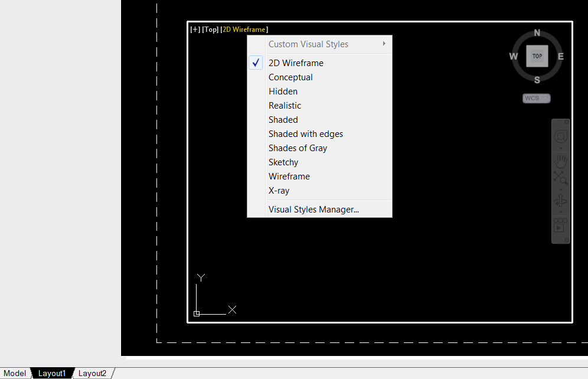Open the WCS coordinate system dropdown
Screen dimensions: 588x379
pos(536,98)
